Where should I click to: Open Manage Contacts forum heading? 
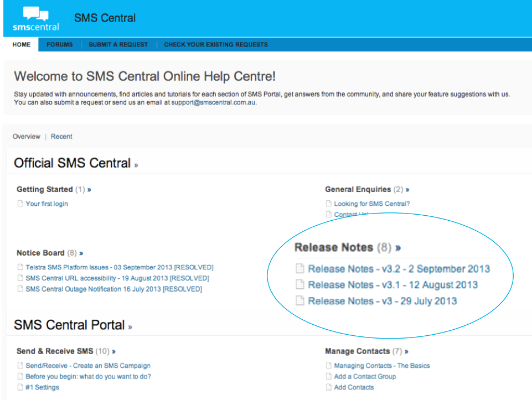point(358,351)
